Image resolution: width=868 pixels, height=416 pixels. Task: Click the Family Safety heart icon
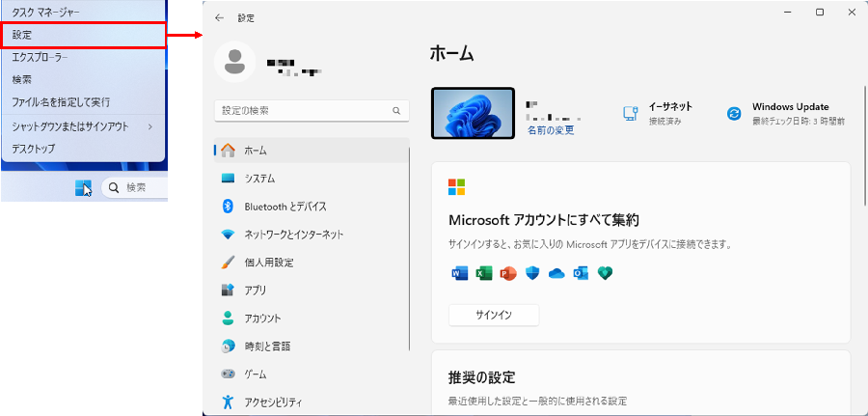tap(605, 273)
